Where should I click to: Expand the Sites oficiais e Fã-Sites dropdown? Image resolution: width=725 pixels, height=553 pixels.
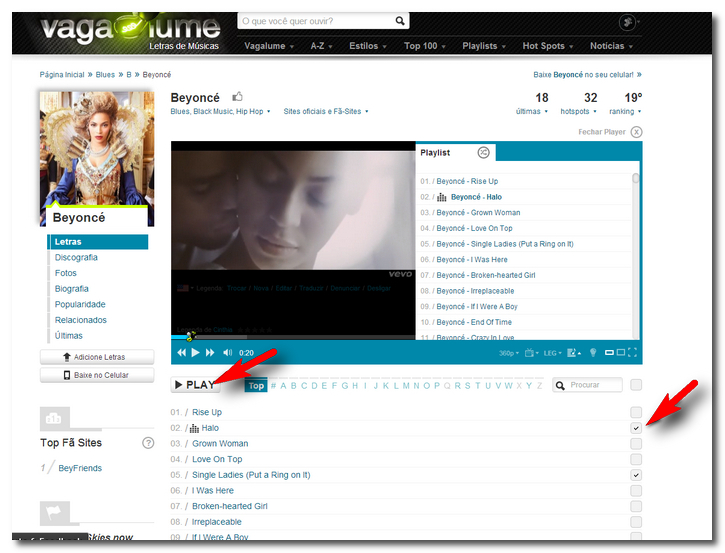click(x=326, y=111)
